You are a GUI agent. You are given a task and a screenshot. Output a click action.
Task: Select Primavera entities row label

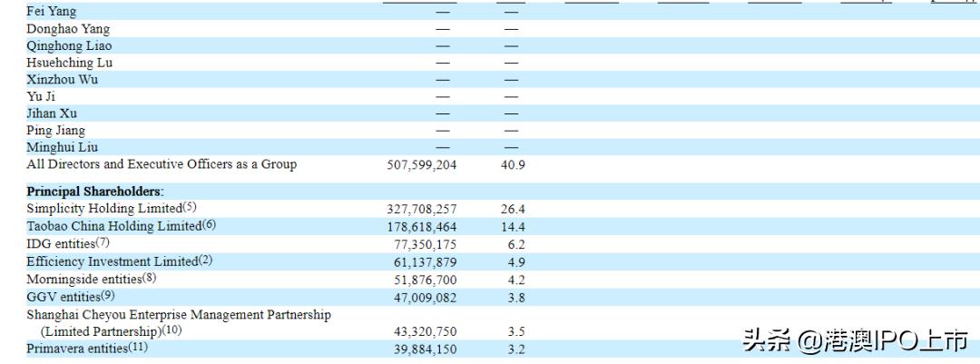click(87, 348)
